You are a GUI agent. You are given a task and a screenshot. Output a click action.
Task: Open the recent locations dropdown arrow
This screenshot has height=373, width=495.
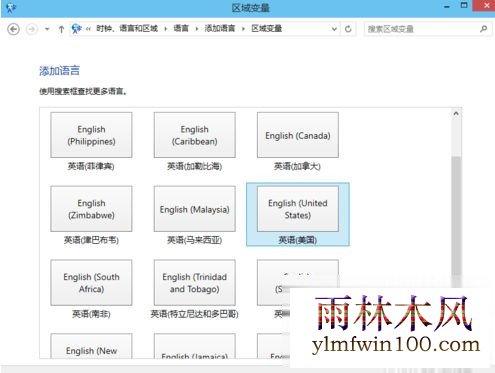[47, 29]
